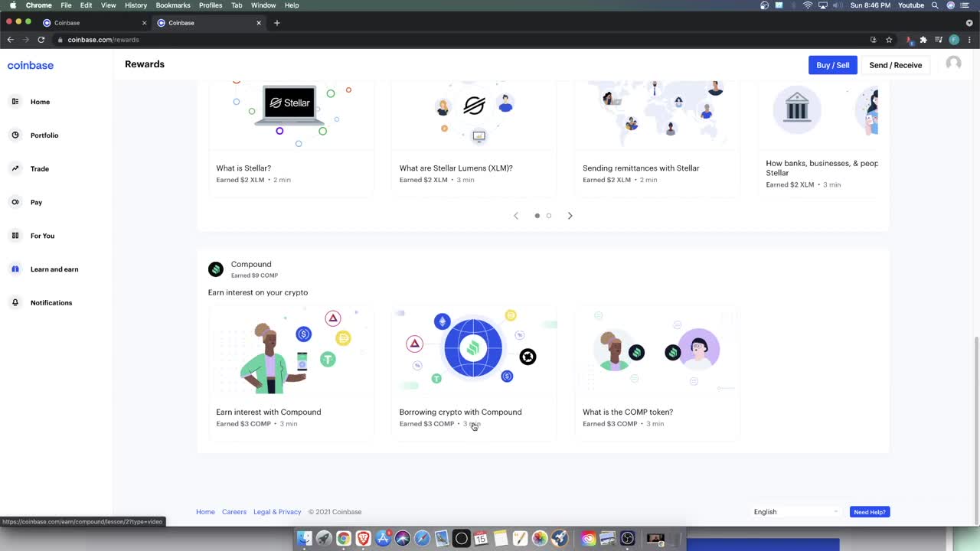Open Chrome's three-dot menu
This screenshot has width=980, height=551.
point(969,40)
